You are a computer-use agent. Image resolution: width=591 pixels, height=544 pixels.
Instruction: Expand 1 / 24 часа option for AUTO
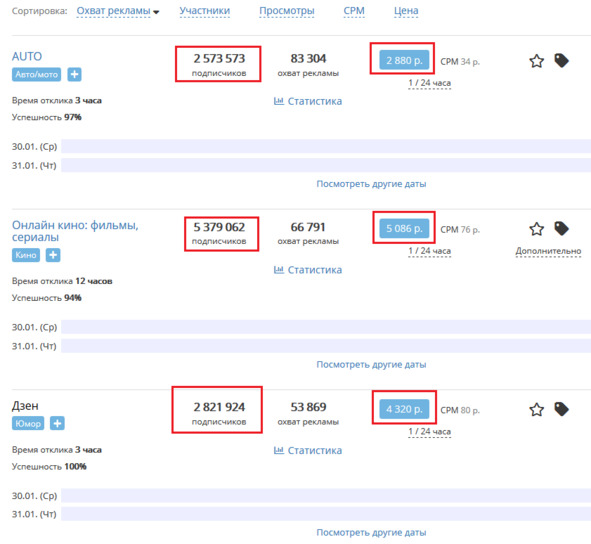click(x=429, y=83)
